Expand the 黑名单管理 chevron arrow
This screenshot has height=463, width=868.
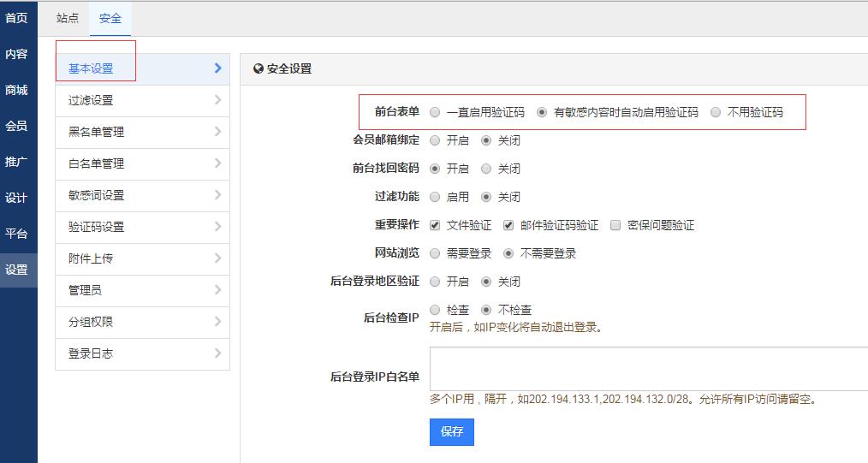click(x=218, y=131)
